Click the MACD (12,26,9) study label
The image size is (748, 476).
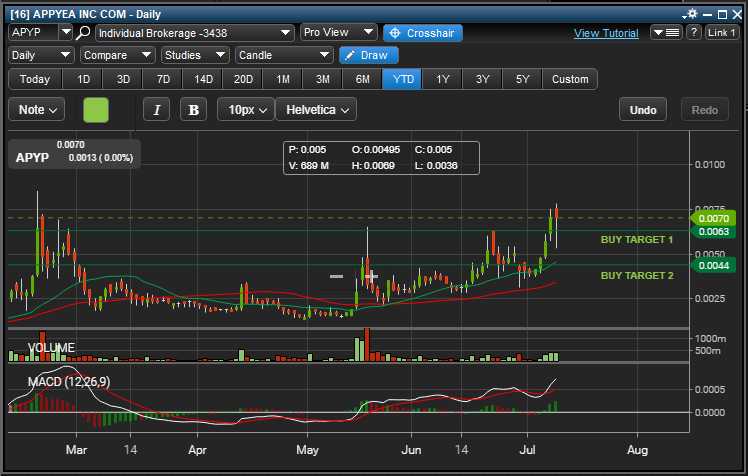click(x=69, y=382)
